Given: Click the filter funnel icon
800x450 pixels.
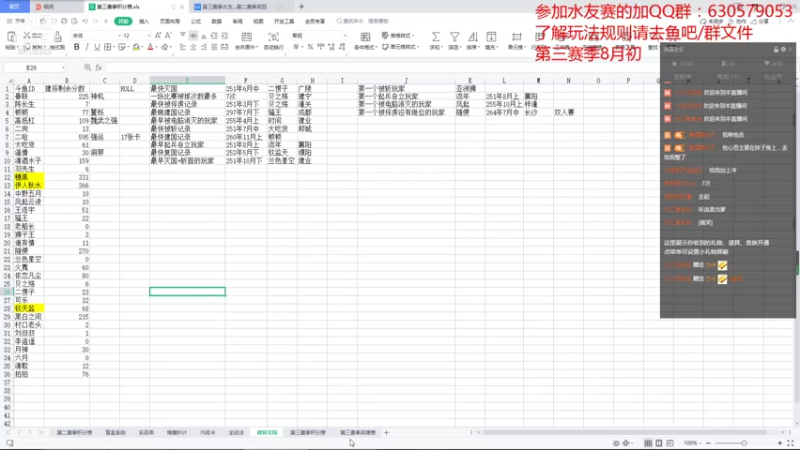Looking at the screenshot, I should [x=454, y=37].
